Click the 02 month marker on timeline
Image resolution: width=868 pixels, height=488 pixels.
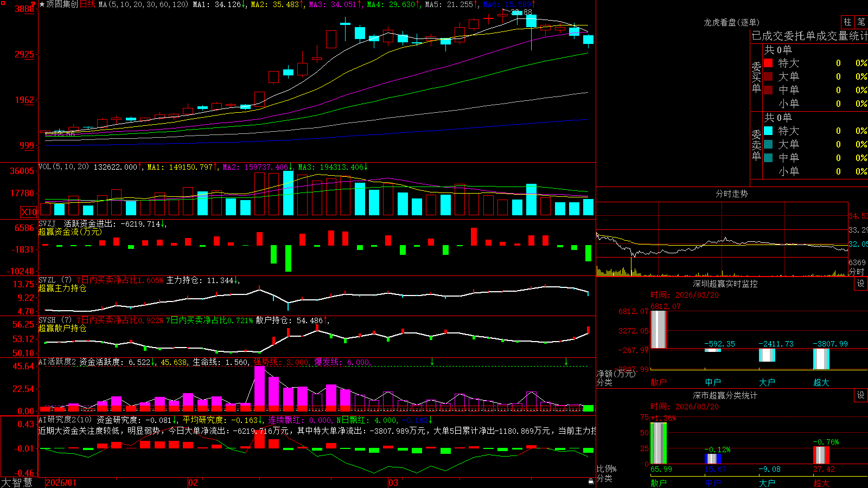[x=193, y=483]
